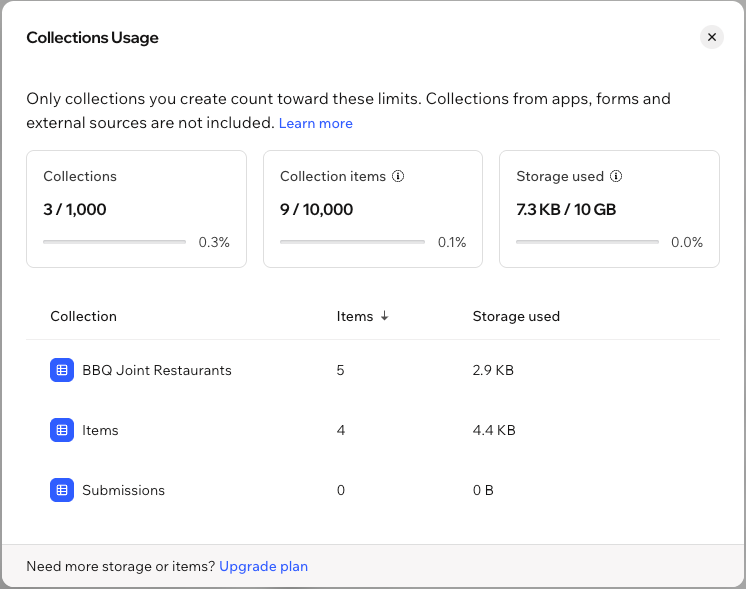Click the Need more storage or items text

tap(121, 566)
